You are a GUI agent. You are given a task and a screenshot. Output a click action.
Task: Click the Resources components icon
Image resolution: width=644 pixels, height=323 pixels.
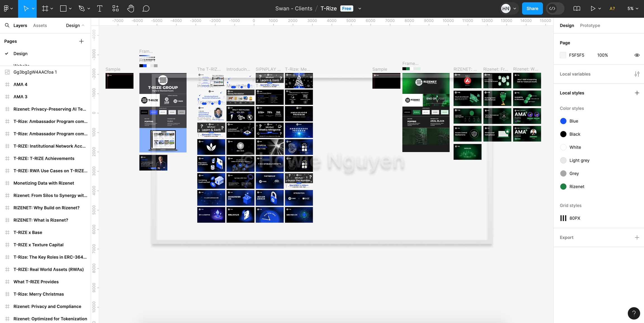coord(115,9)
